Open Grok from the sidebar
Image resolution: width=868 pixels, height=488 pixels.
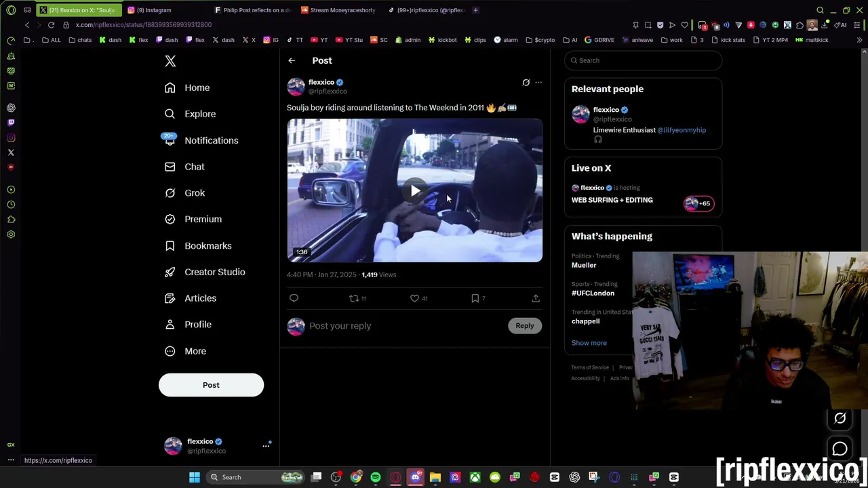coord(185,193)
